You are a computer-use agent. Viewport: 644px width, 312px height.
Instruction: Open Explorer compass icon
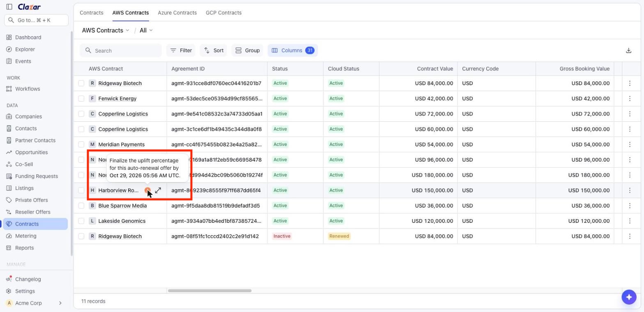click(9, 49)
